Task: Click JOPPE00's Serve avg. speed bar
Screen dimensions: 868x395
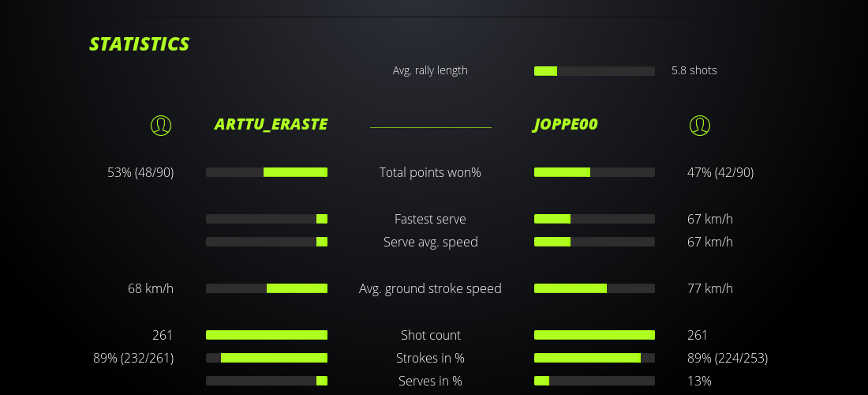Action: (594, 242)
